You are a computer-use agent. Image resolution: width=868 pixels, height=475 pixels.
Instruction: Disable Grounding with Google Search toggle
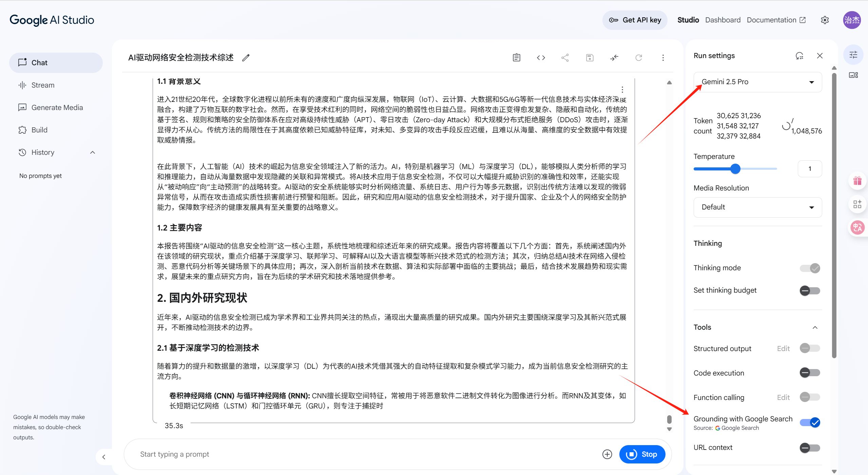pyautogui.click(x=810, y=422)
